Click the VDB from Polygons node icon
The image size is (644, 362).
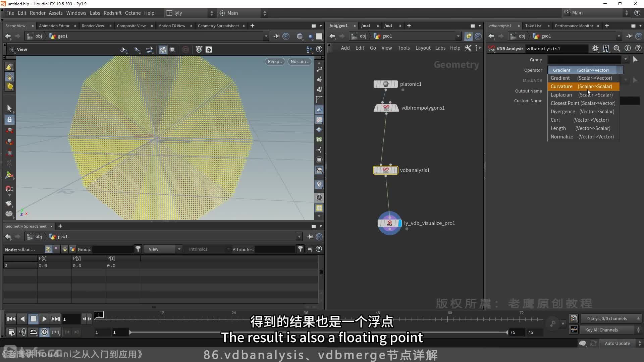386,107
